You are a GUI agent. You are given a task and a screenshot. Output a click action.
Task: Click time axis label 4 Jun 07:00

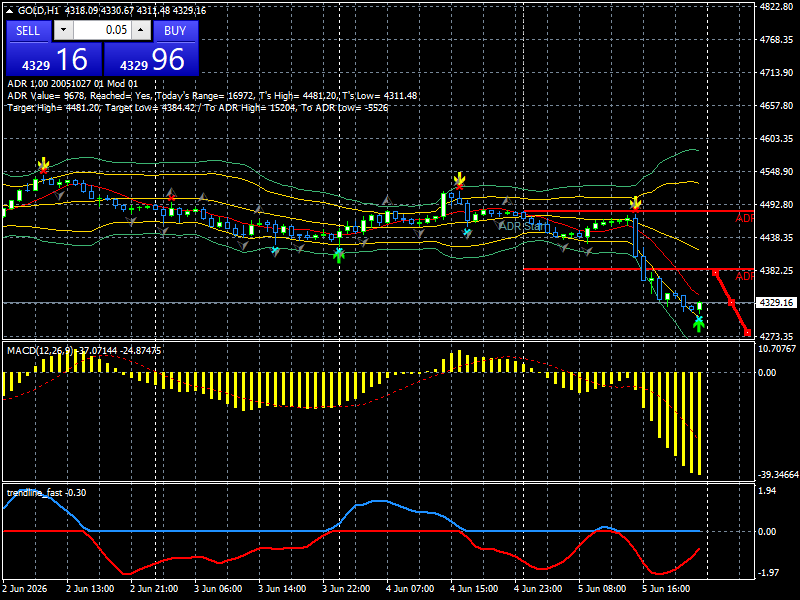410,588
